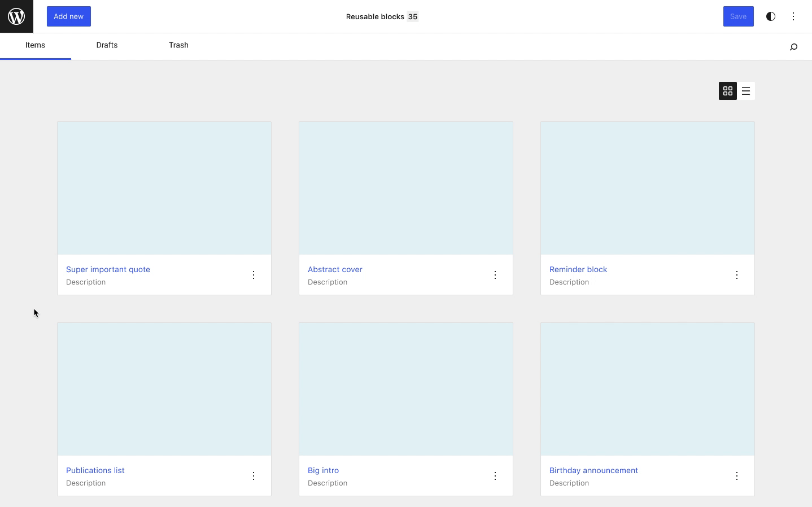Click the WordPress logo icon
The image size is (812, 507).
click(x=16, y=16)
